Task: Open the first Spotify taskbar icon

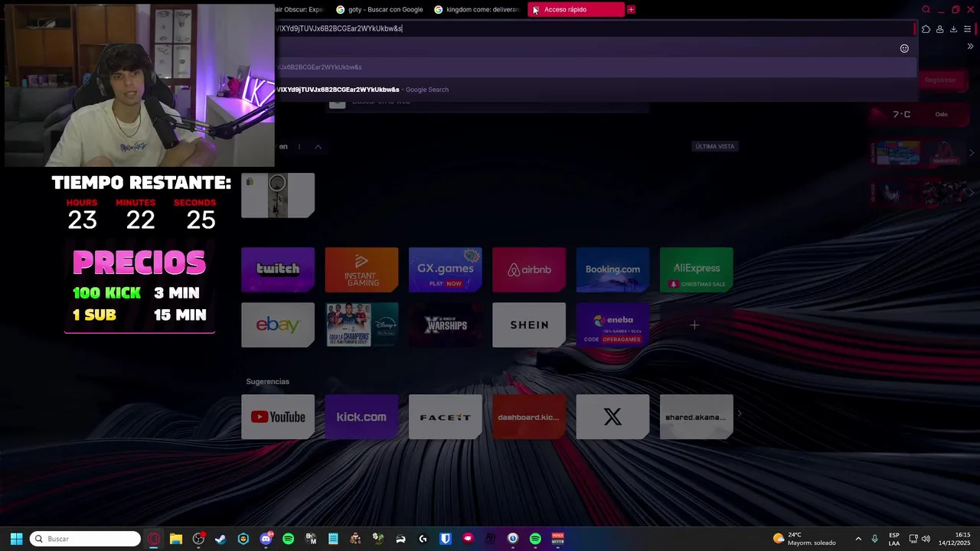Action: 288,539
